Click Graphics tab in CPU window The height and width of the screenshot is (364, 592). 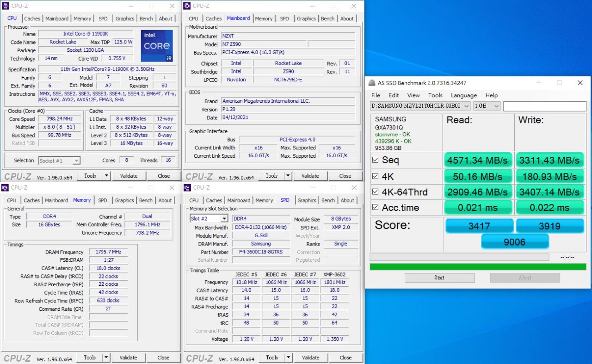pos(125,19)
